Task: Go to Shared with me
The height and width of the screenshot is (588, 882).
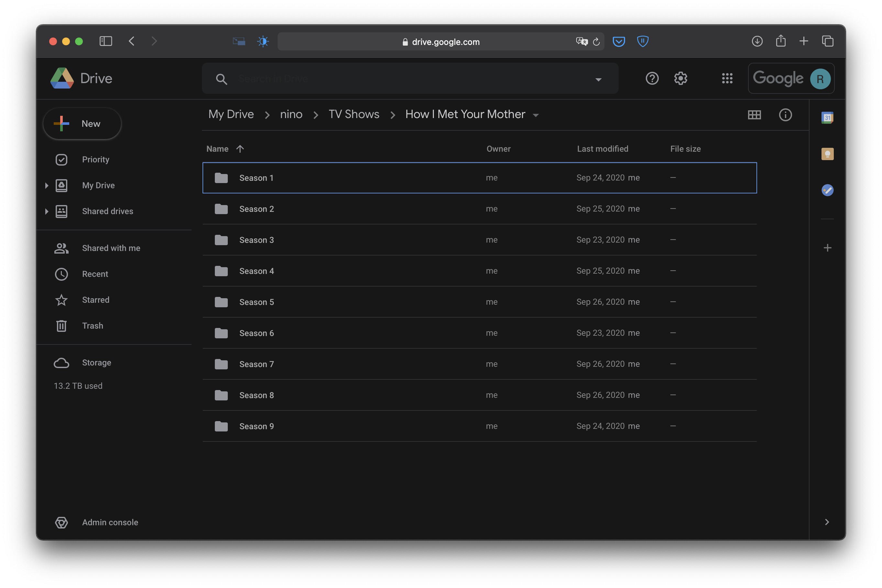Action: (x=111, y=248)
